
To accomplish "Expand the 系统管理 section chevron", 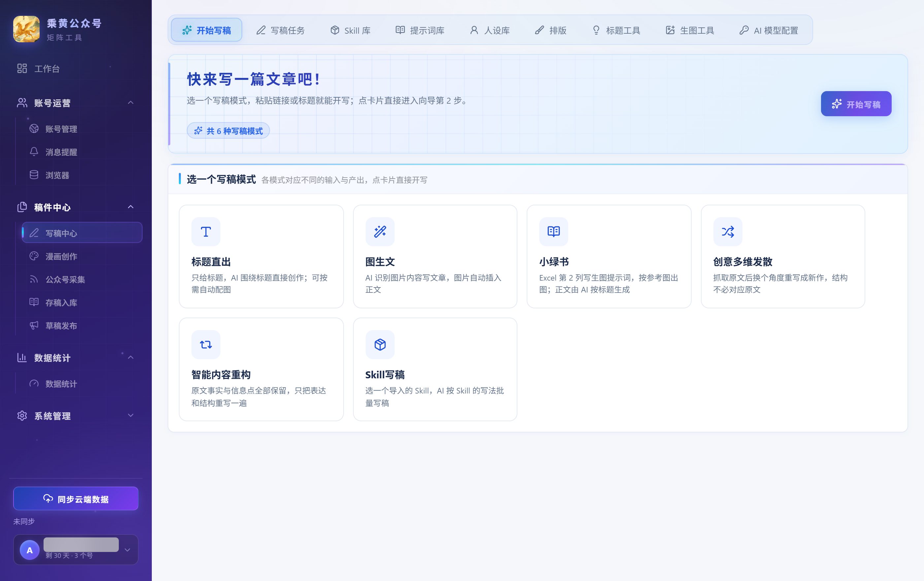I will coord(130,415).
